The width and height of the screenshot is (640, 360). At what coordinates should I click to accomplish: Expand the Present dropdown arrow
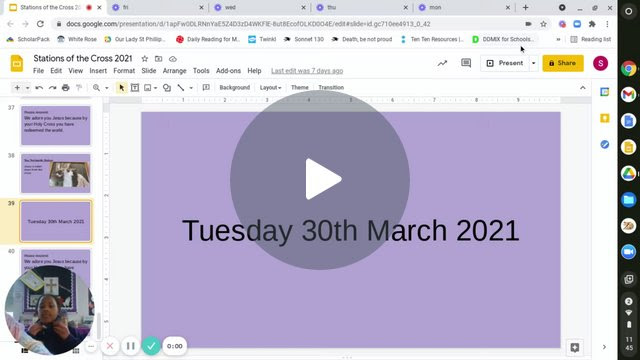[533, 63]
